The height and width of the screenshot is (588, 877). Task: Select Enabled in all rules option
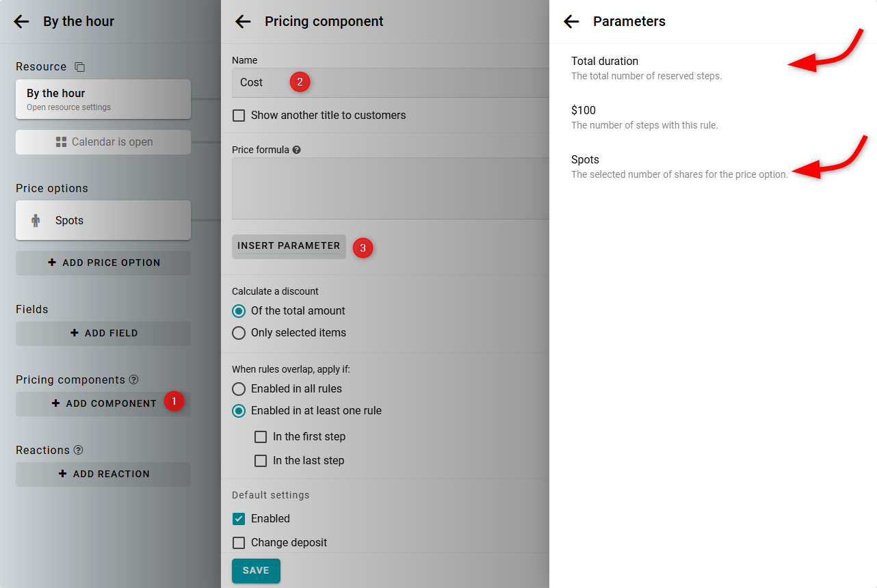239,389
